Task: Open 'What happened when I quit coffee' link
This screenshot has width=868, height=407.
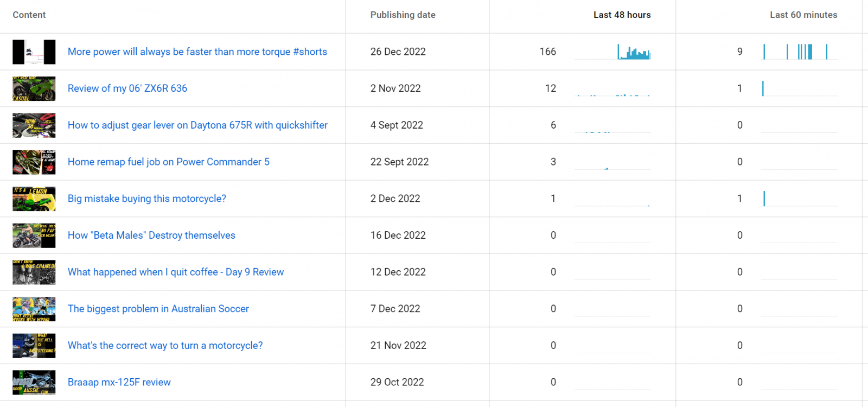Action: click(x=175, y=272)
